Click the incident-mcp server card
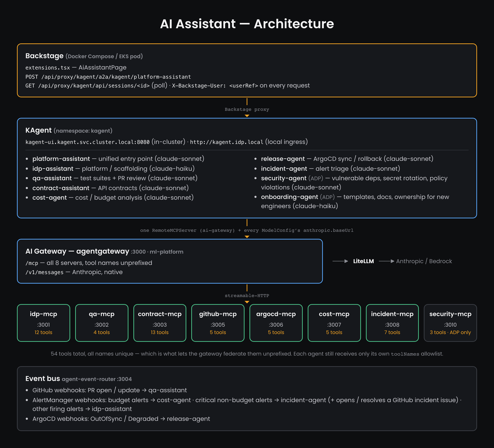 tap(392, 323)
